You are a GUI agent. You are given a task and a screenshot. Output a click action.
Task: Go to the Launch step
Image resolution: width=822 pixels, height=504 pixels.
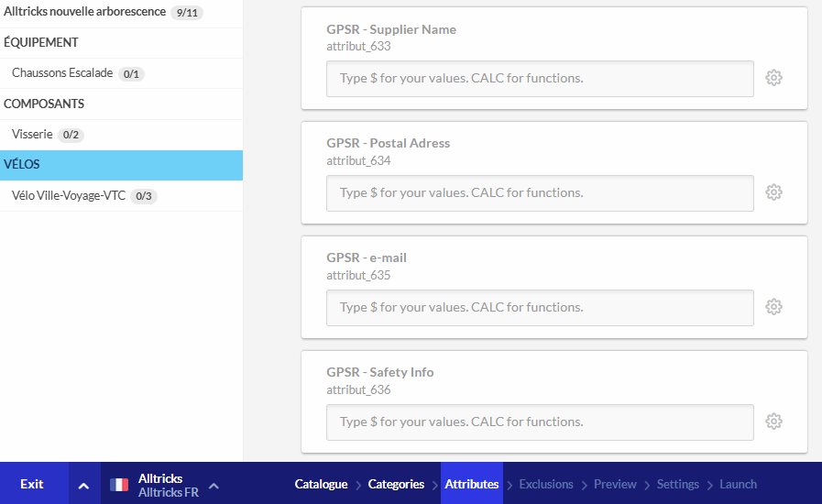[738, 484]
